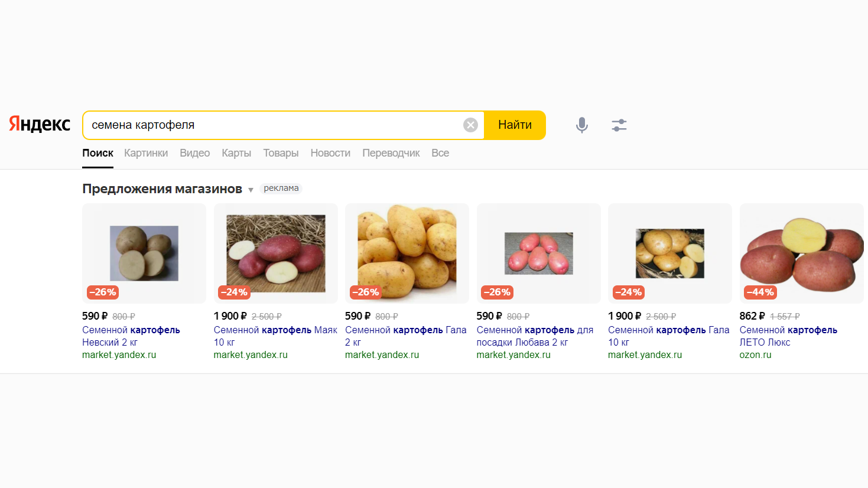This screenshot has height=488, width=868.
Task: Open the Переводчик tab
Action: pos(391,153)
